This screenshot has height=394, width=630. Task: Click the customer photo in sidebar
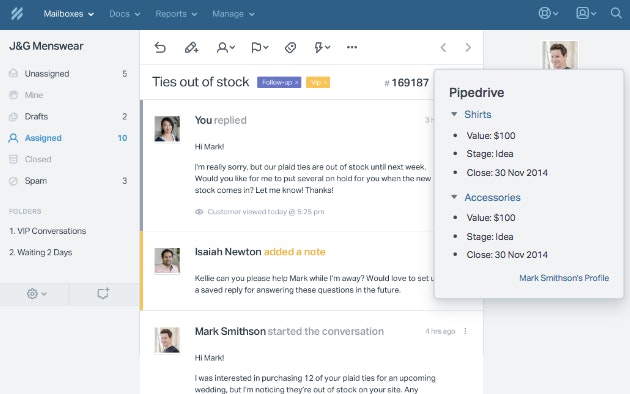pos(560,55)
